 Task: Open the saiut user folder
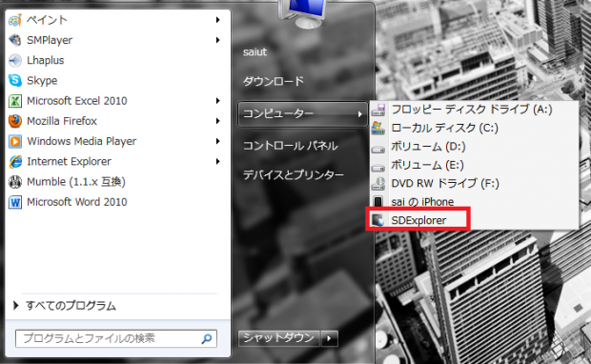coord(255,52)
